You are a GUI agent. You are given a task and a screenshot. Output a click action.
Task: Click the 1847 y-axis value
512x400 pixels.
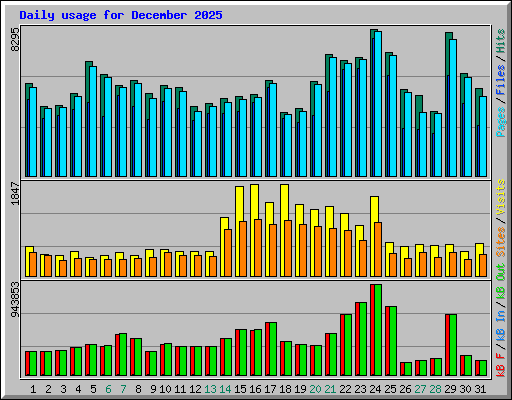[15, 193]
